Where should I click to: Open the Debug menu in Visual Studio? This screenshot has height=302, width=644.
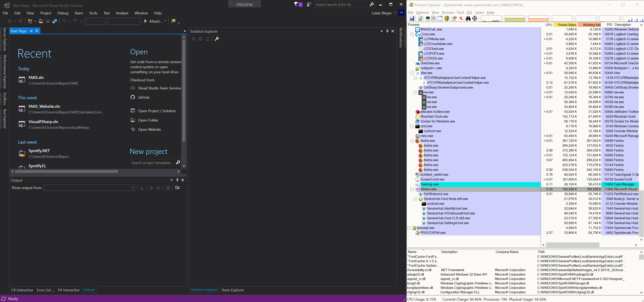63,13
